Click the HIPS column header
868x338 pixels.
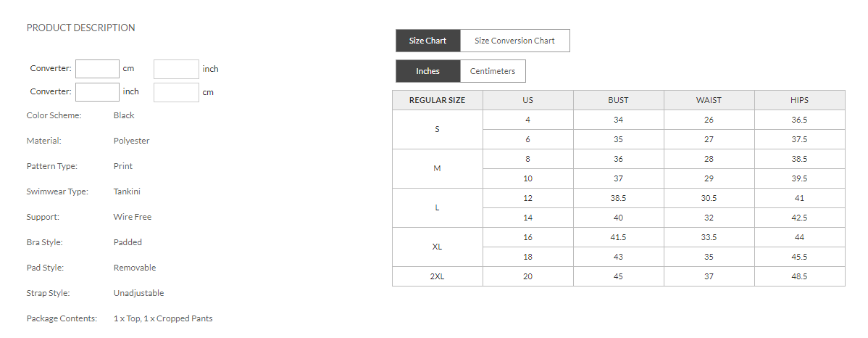tap(799, 100)
